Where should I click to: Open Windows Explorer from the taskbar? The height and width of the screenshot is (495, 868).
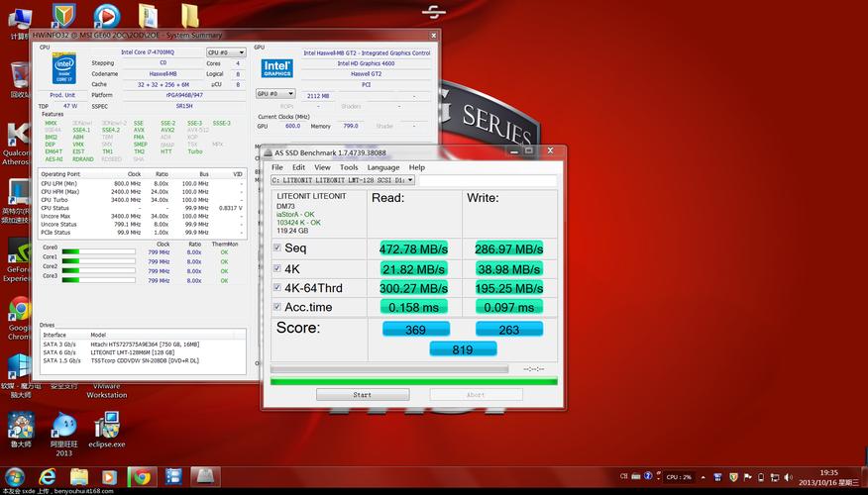click(79, 477)
